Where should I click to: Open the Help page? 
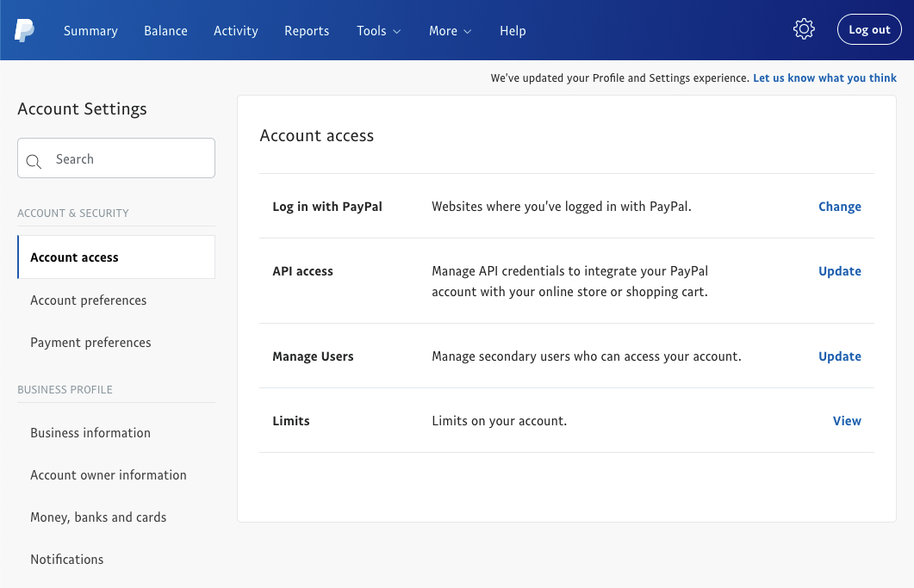pyautogui.click(x=513, y=31)
